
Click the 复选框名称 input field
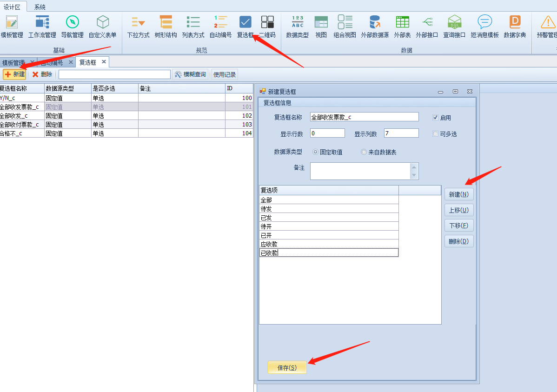[364, 117]
